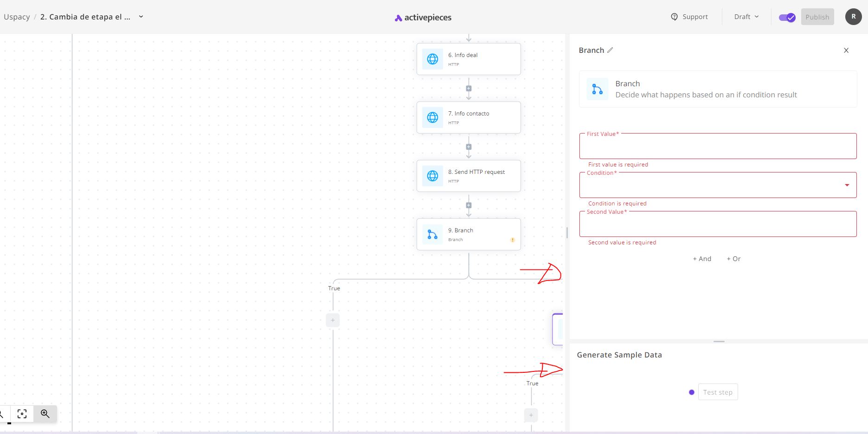Add an Or condition
Image resolution: width=868 pixels, height=434 pixels.
click(733, 259)
